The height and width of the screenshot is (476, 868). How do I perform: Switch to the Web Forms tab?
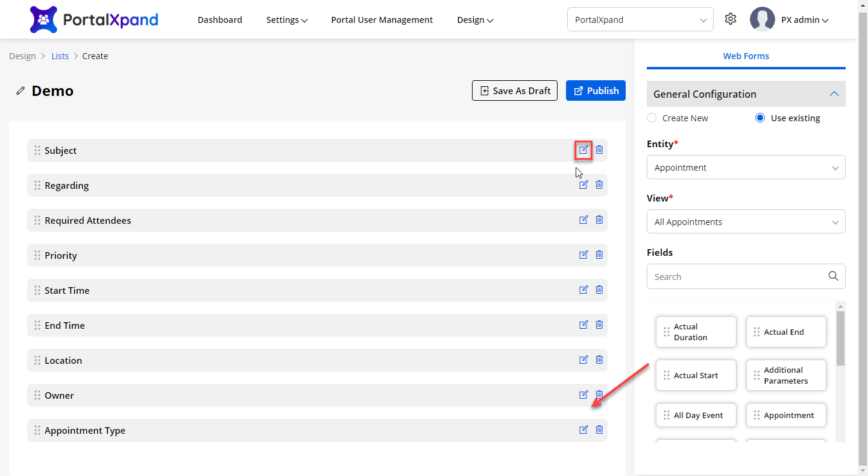746,56
